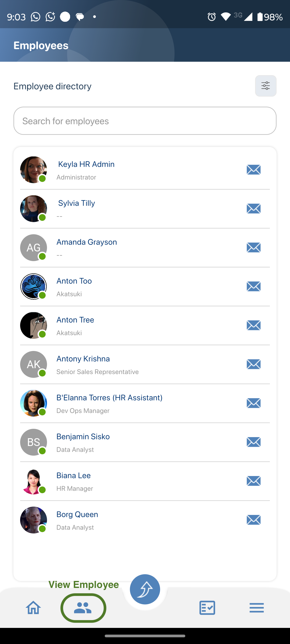
Task: Open the alarm icon in the status bar
Action: (x=212, y=17)
